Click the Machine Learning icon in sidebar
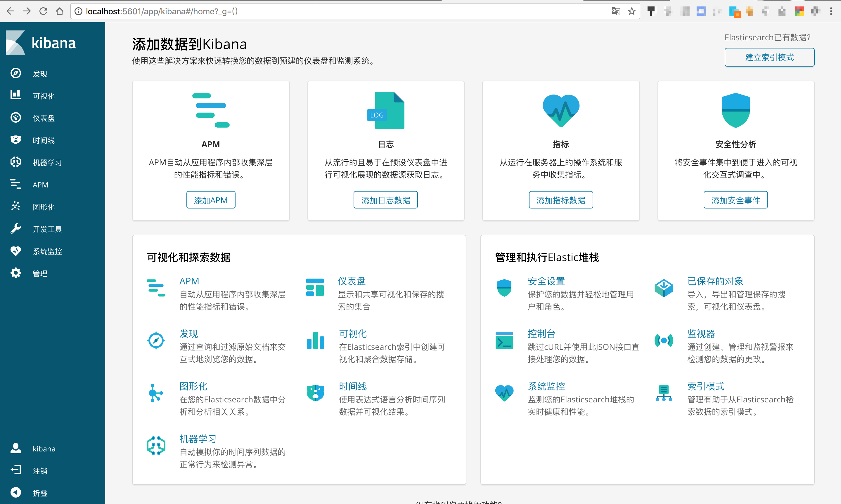This screenshot has height=504, width=841. pos(15,162)
